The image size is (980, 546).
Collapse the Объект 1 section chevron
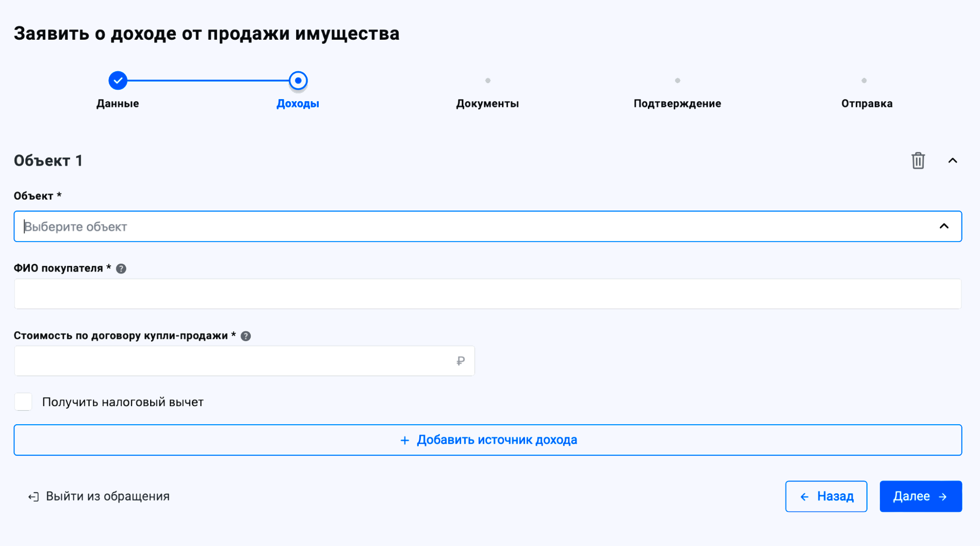click(x=952, y=160)
